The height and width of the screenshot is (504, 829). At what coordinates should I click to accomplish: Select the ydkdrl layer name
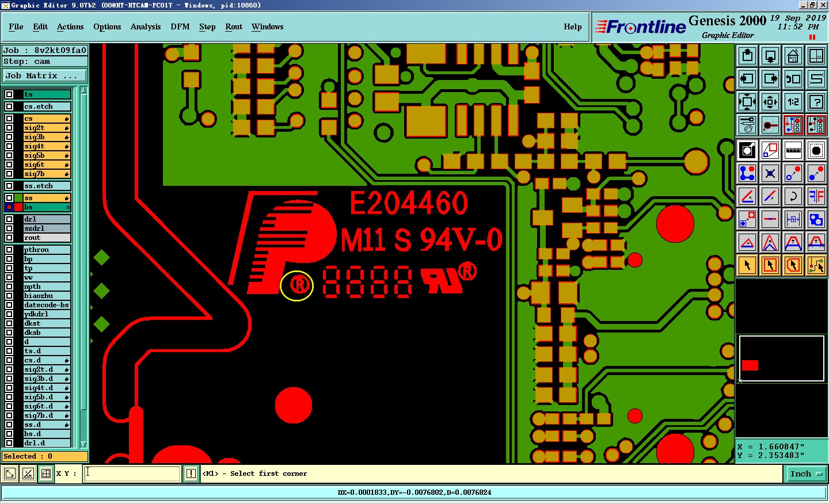coord(47,314)
